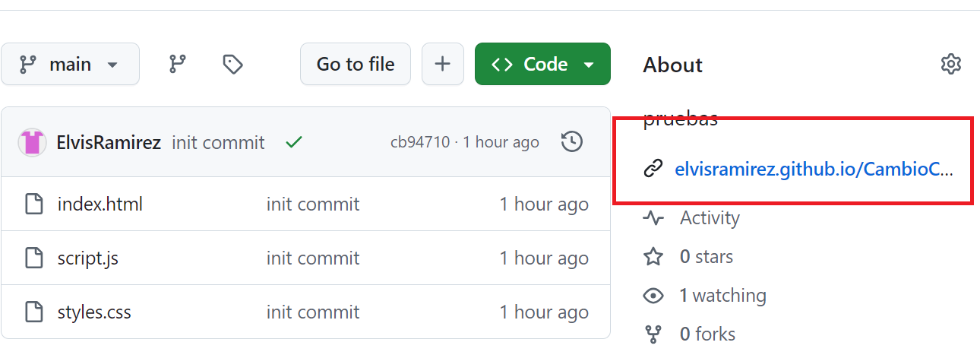Open the Go to file search
The image size is (980, 355).
(356, 65)
